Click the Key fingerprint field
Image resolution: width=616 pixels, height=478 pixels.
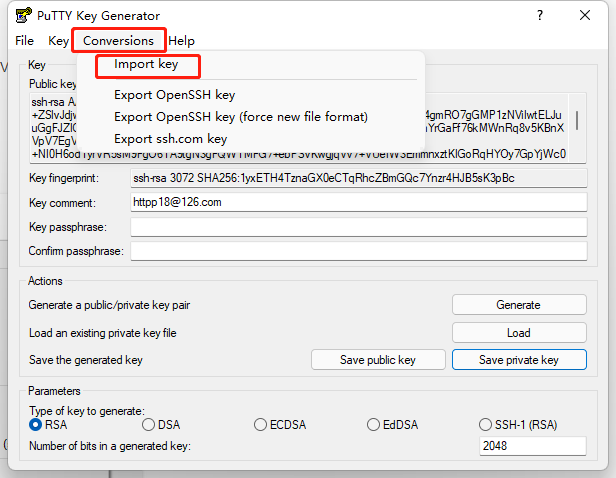pyautogui.click(x=359, y=178)
